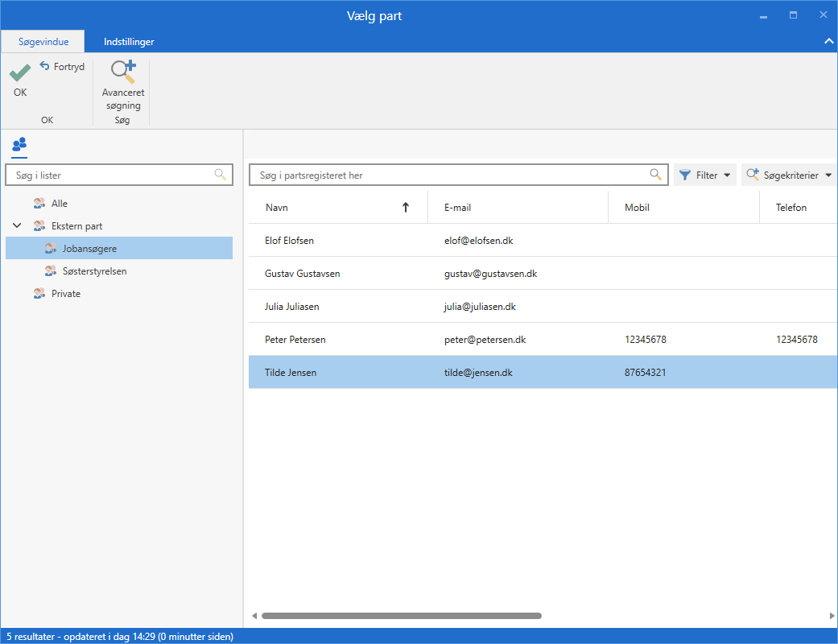The image size is (838, 644).
Task: Click the Filter funnel icon
Action: click(x=684, y=175)
